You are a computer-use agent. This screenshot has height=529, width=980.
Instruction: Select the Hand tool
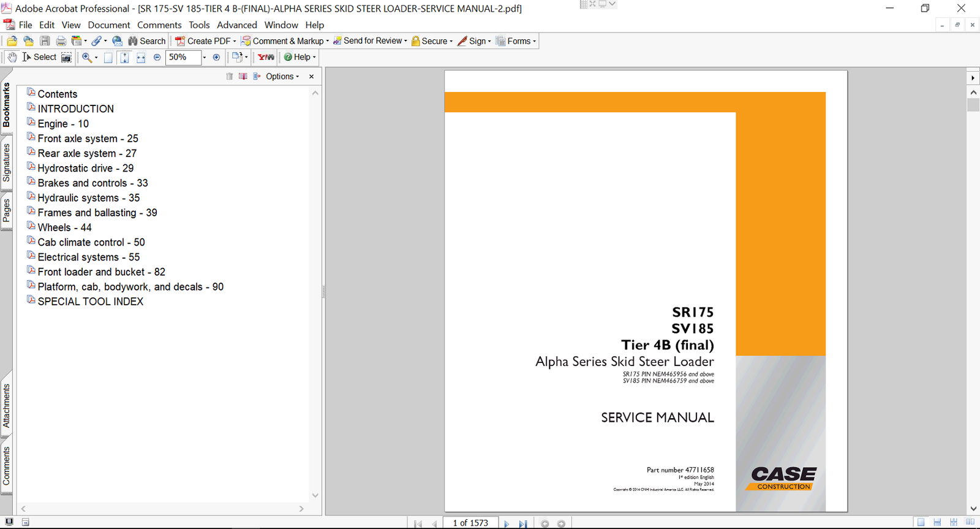[x=12, y=57]
